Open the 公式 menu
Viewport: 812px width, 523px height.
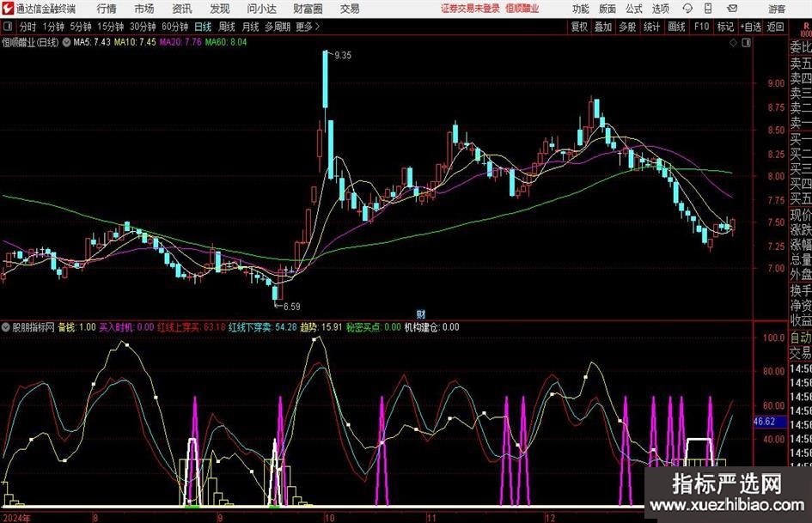point(633,9)
